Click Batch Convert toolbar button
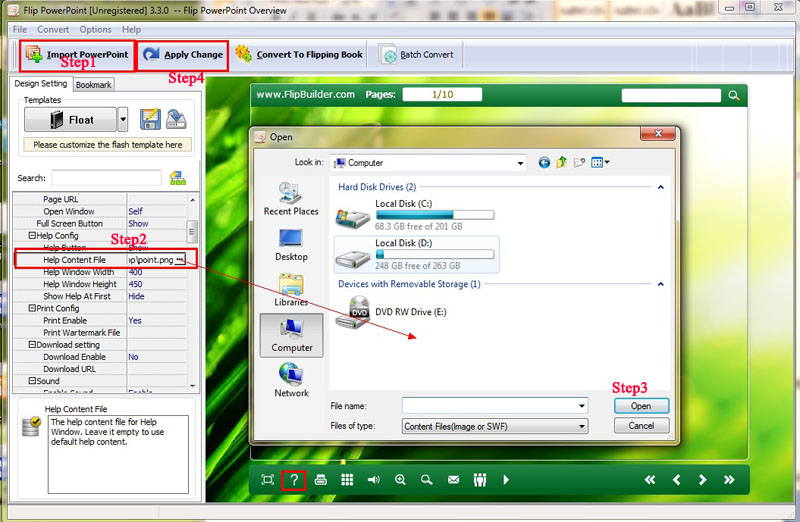This screenshot has width=800, height=522. pyautogui.click(x=417, y=55)
